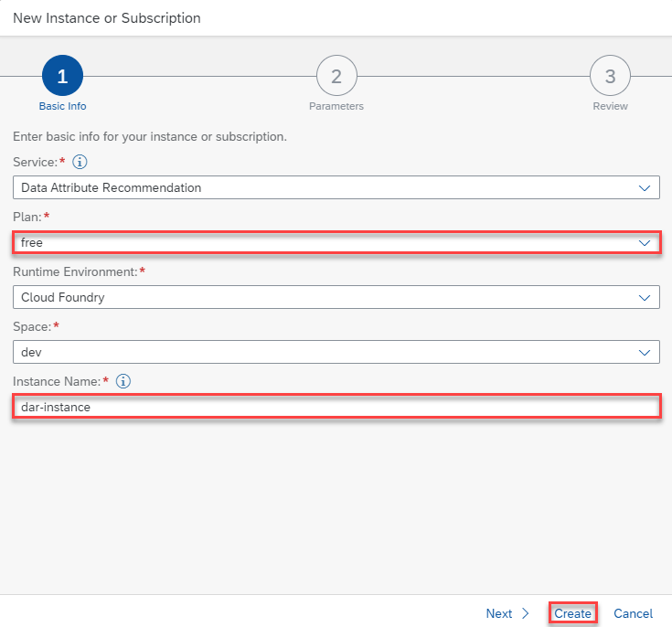672x627 pixels.
Task: Select the 'Plan:' label
Action: [27, 217]
